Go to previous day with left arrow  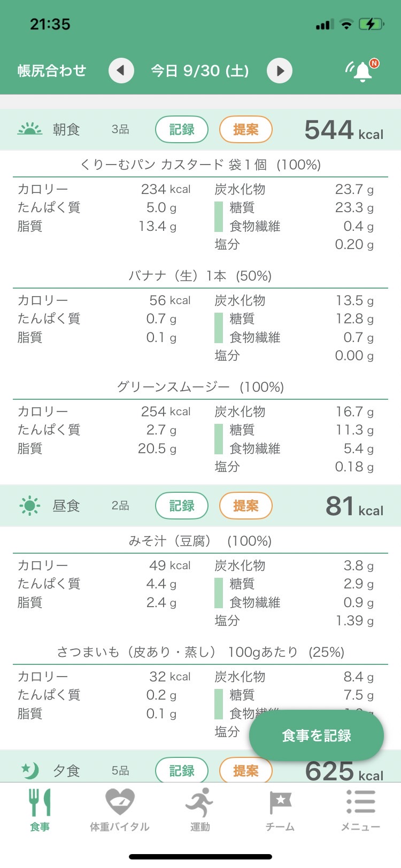tap(121, 71)
